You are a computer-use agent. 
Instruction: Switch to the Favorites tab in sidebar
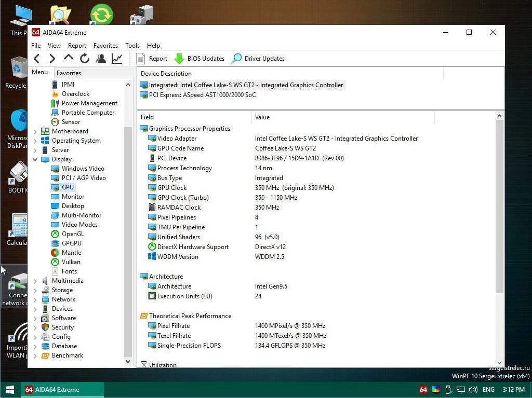tap(69, 73)
